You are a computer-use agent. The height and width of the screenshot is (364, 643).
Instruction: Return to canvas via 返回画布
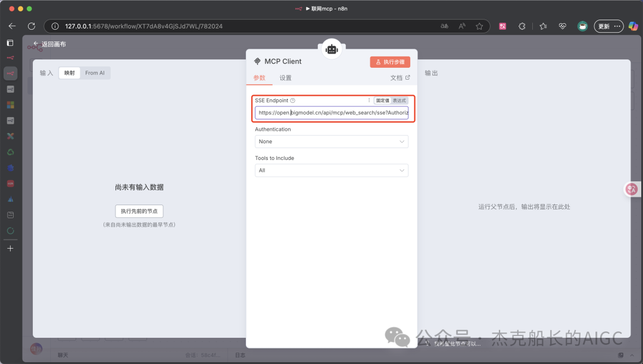tap(50, 44)
